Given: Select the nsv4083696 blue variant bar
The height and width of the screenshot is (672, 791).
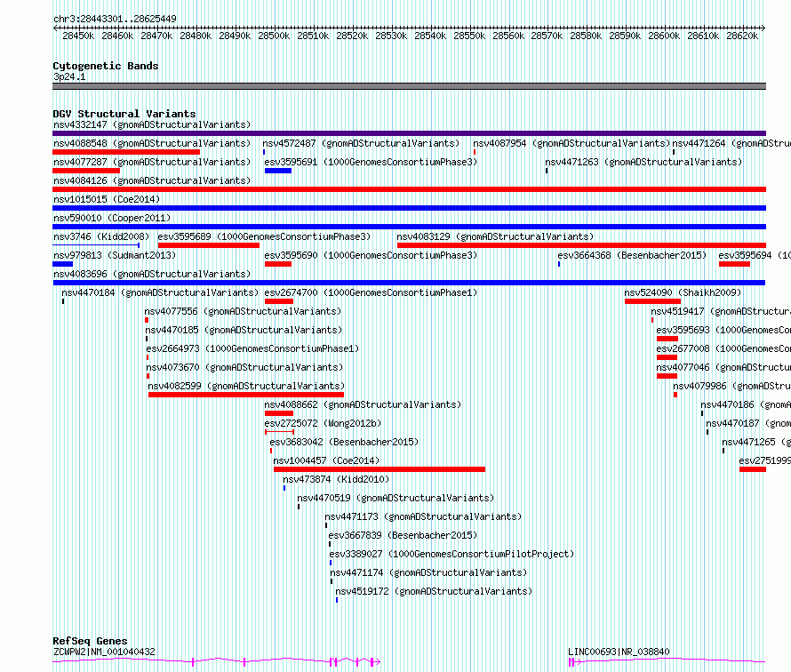Looking at the screenshot, I should tap(409, 283).
